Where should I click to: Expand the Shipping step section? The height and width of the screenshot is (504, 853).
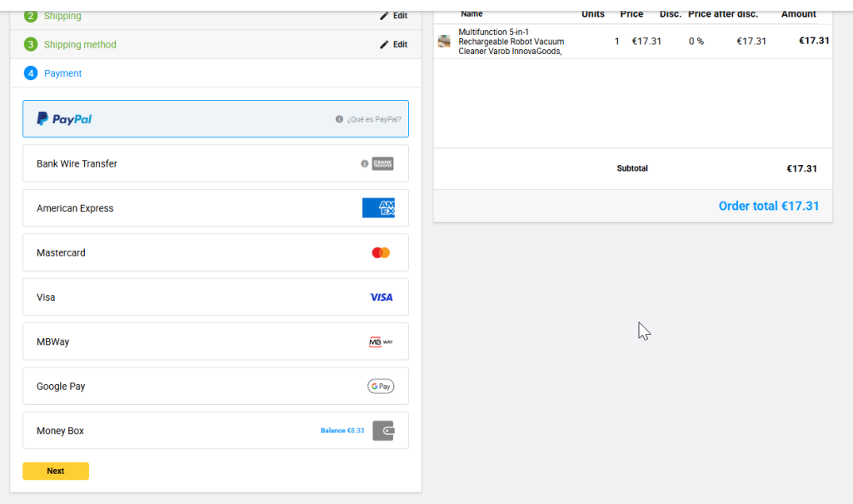[x=62, y=16]
